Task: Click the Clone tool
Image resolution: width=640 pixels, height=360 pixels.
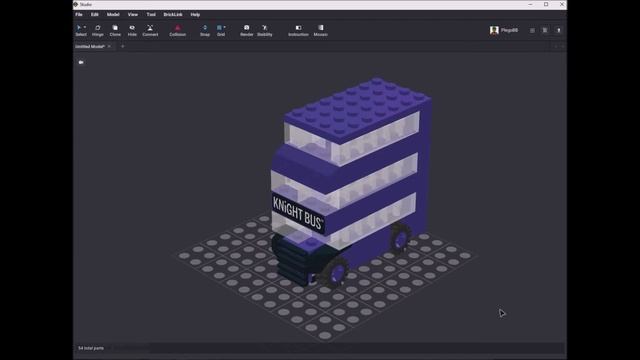Action: click(115, 30)
